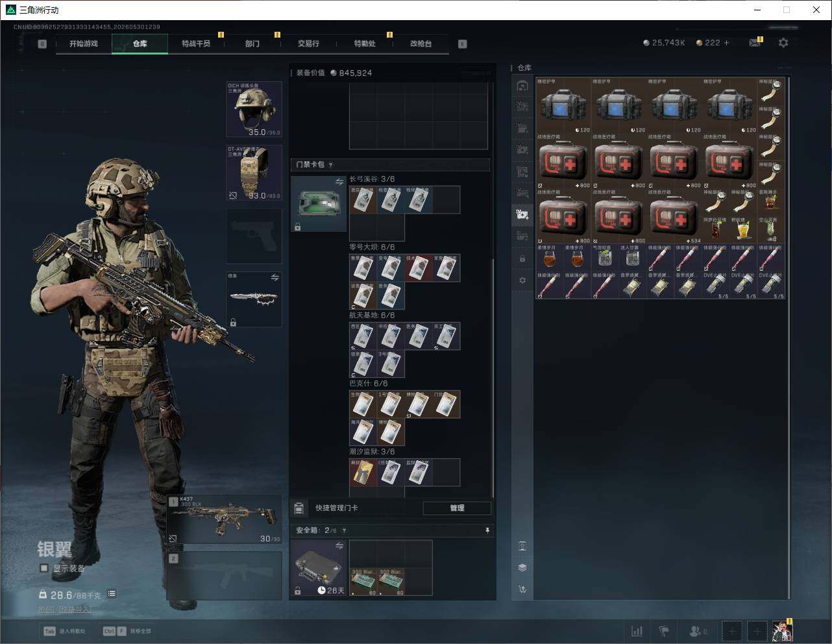Open the 部门 tab

click(x=252, y=43)
